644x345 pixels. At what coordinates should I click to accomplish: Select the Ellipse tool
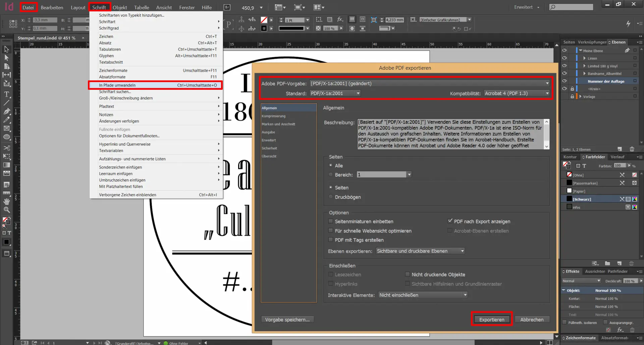[6, 137]
